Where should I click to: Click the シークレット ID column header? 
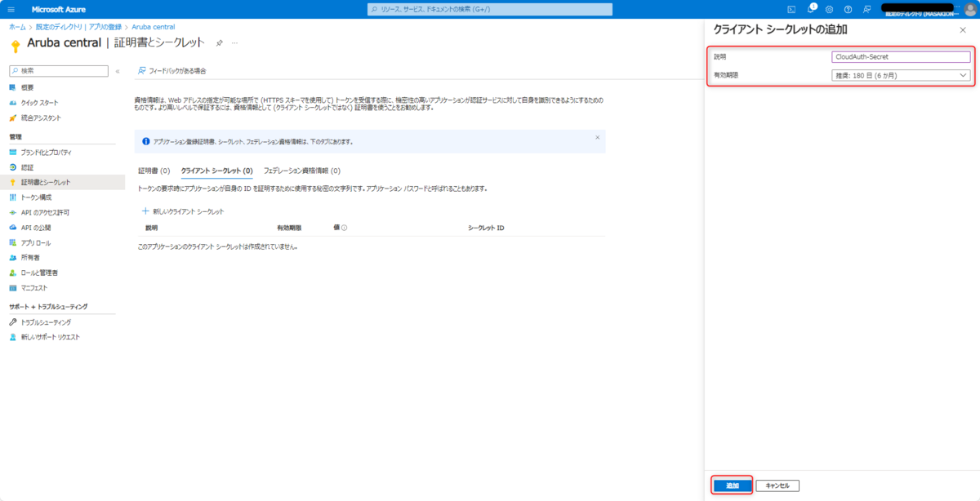[x=486, y=228]
